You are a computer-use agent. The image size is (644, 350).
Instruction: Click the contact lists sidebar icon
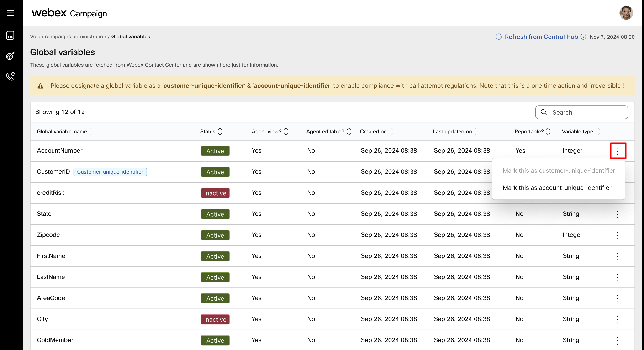tap(10, 35)
